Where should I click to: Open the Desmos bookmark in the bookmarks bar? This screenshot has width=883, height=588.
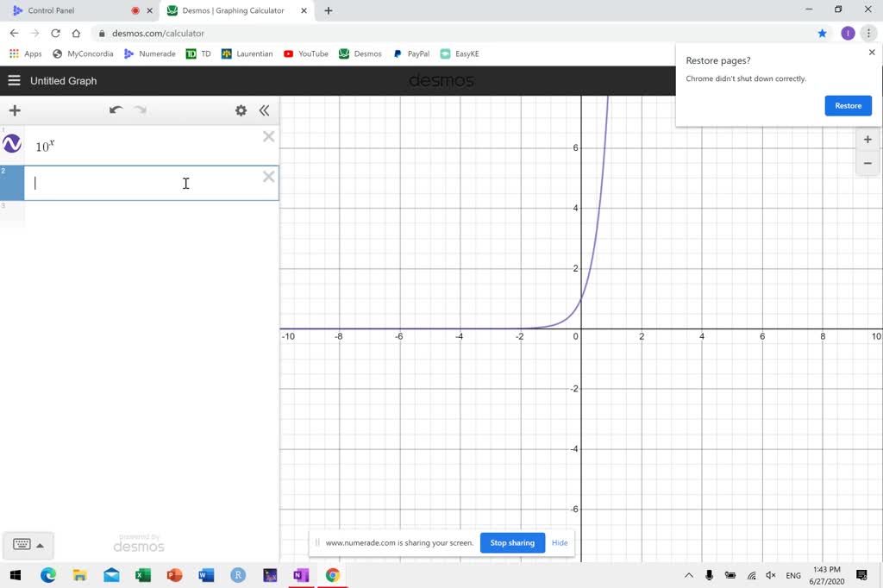tap(360, 53)
